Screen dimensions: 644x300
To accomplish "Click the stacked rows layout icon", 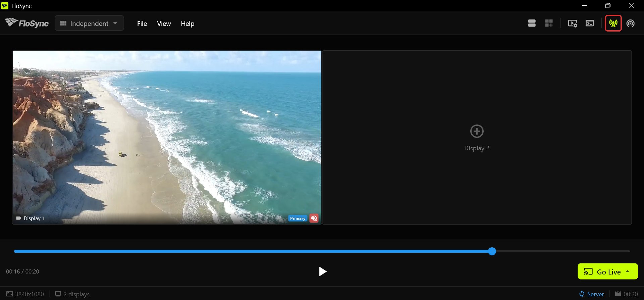I will coord(532,23).
